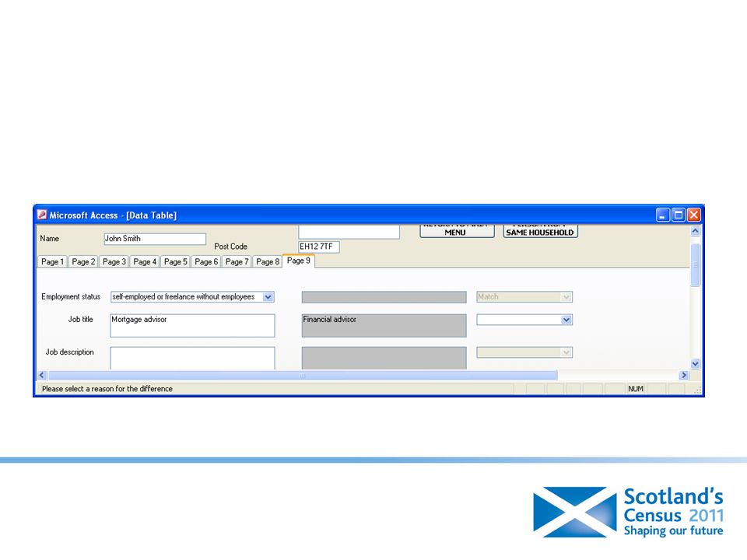The height and width of the screenshot is (560, 747).
Task: Click the Return to Main Menu button
Action: click(x=457, y=231)
